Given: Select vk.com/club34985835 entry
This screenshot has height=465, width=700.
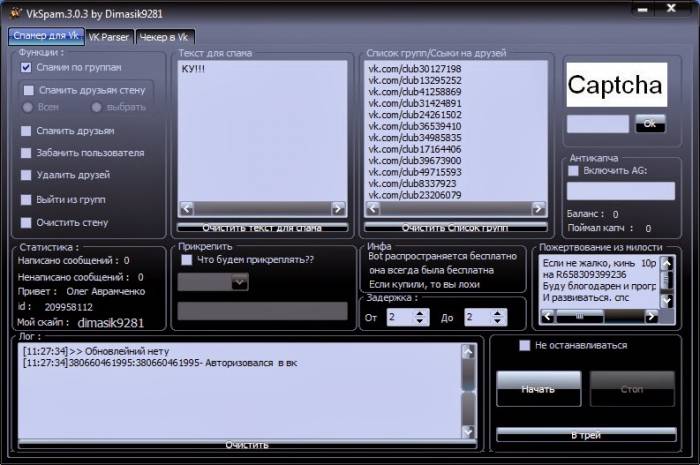Looking at the screenshot, I should 415,138.
